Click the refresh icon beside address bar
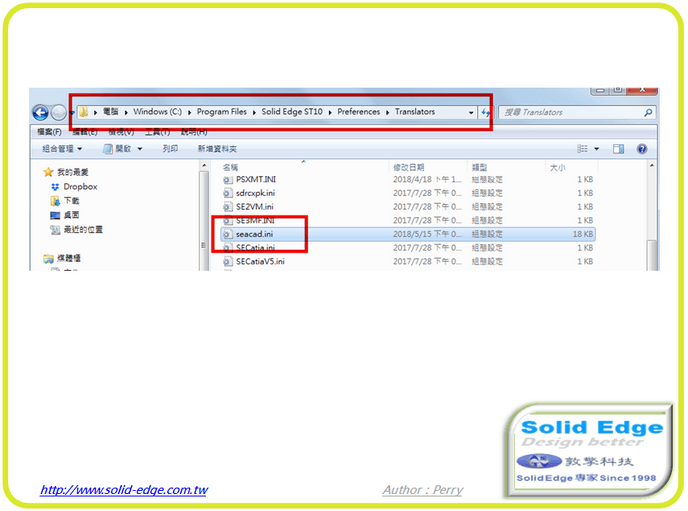688x511 pixels. (485, 113)
